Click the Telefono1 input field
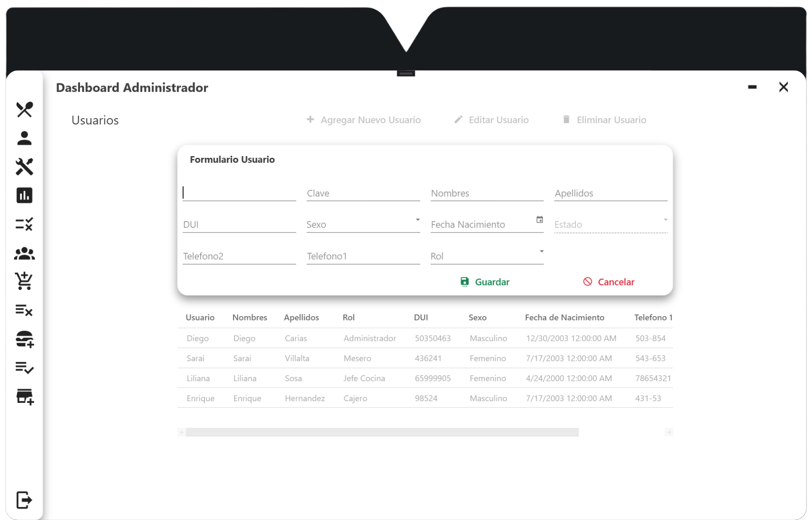 click(x=363, y=256)
